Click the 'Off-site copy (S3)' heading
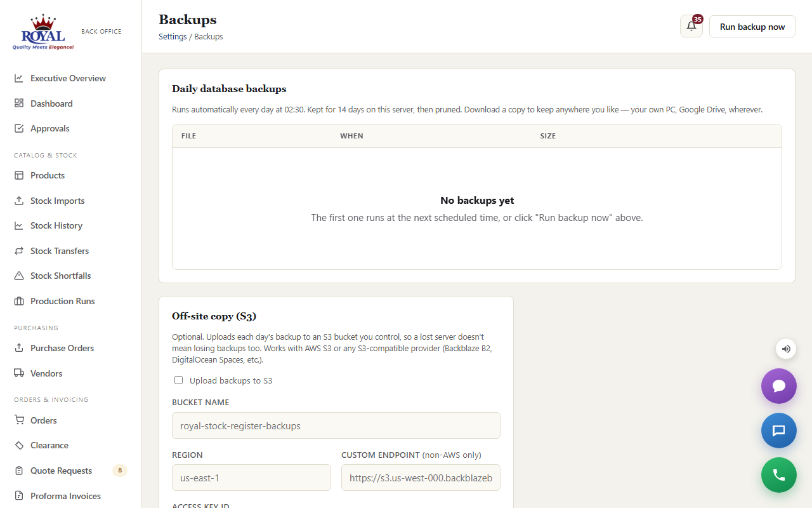812x508 pixels. 214,316
